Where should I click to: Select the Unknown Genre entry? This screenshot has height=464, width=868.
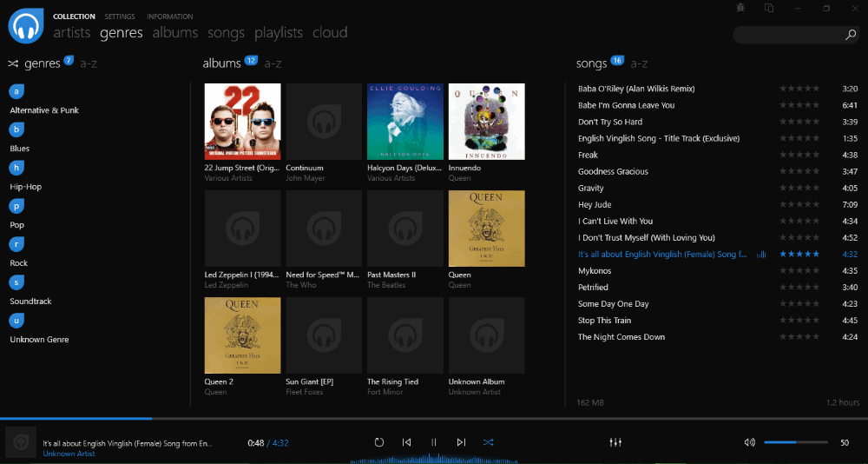pyautogui.click(x=39, y=340)
